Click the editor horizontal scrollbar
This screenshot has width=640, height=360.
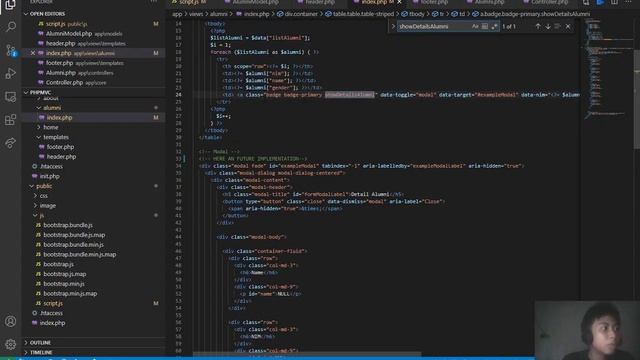click(x=306, y=353)
